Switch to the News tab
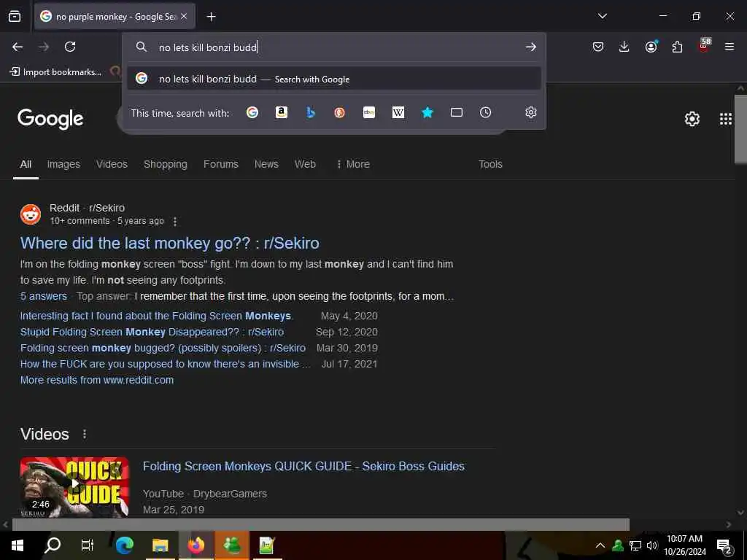The image size is (747, 560). pyautogui.click(x=266, y=164)
